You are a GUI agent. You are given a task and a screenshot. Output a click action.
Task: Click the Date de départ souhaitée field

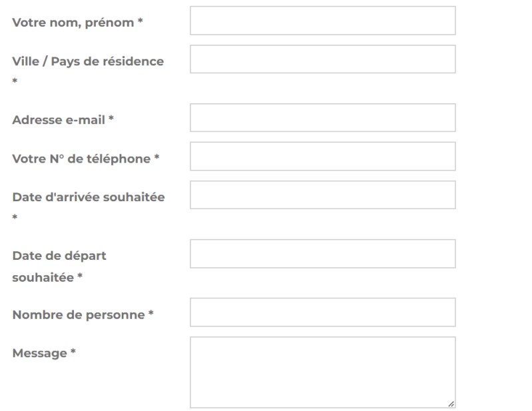(322, 254)
